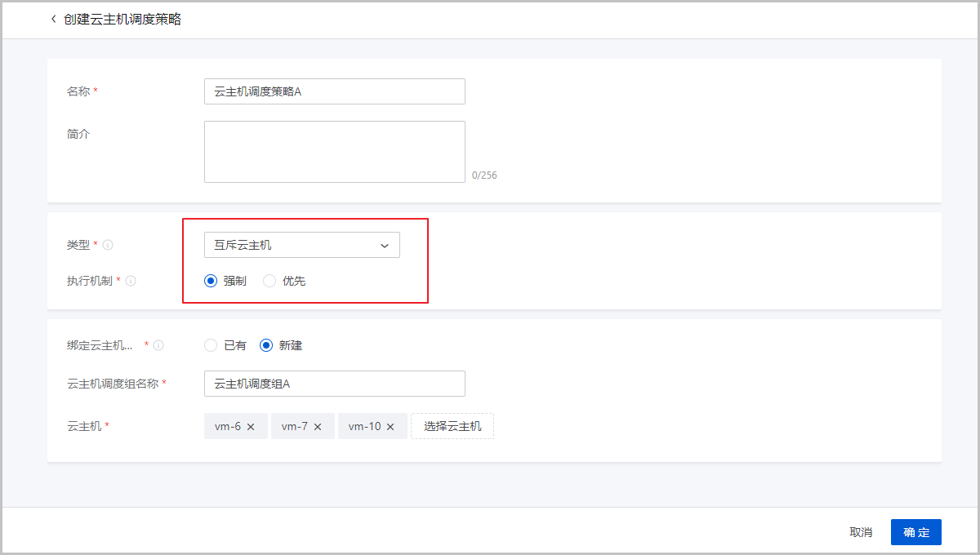
Task: Choose the 已有 scheduling group option
Action: point(211,345)
